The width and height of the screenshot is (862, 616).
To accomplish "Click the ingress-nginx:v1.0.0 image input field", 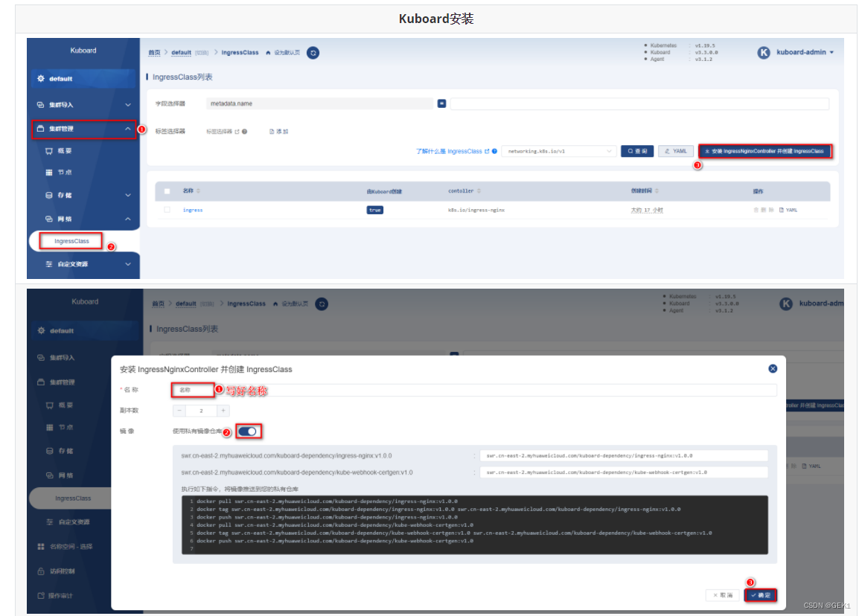I will pyautogui.click(x=624, y=455).
